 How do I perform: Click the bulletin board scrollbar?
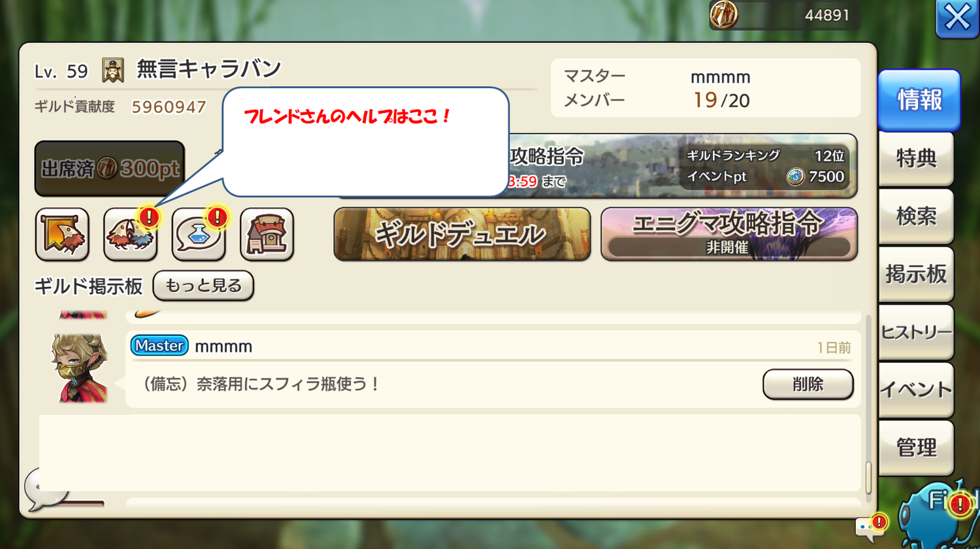point(868,405)
